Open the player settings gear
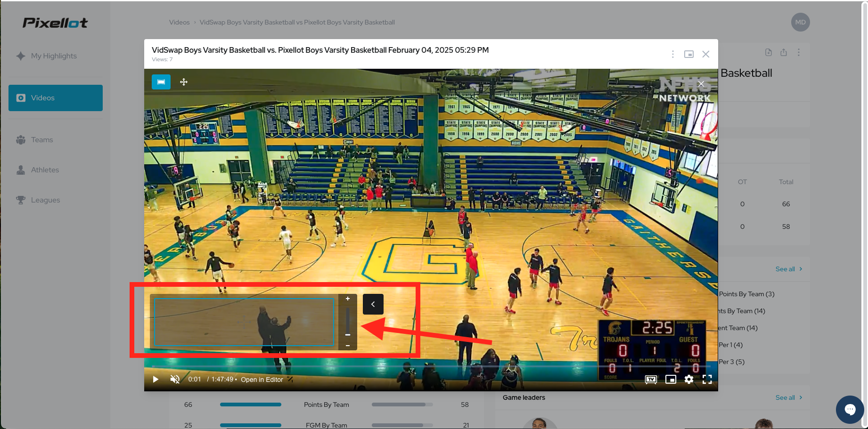868x429 pixels. (689, 380)
